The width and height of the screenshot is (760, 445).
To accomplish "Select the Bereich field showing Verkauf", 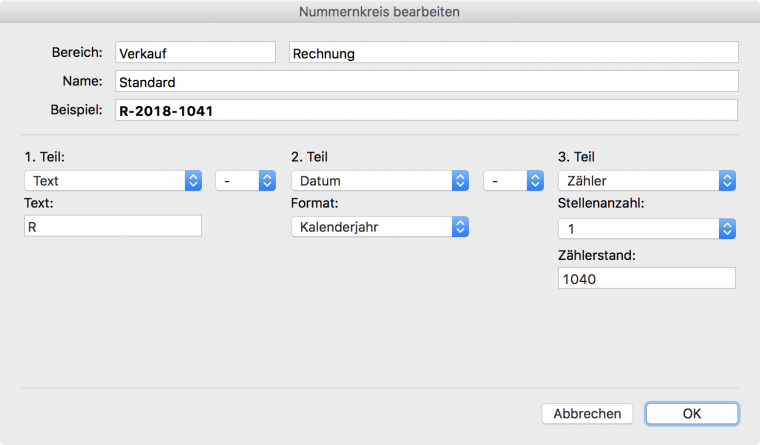I will (x=195, y=52).
